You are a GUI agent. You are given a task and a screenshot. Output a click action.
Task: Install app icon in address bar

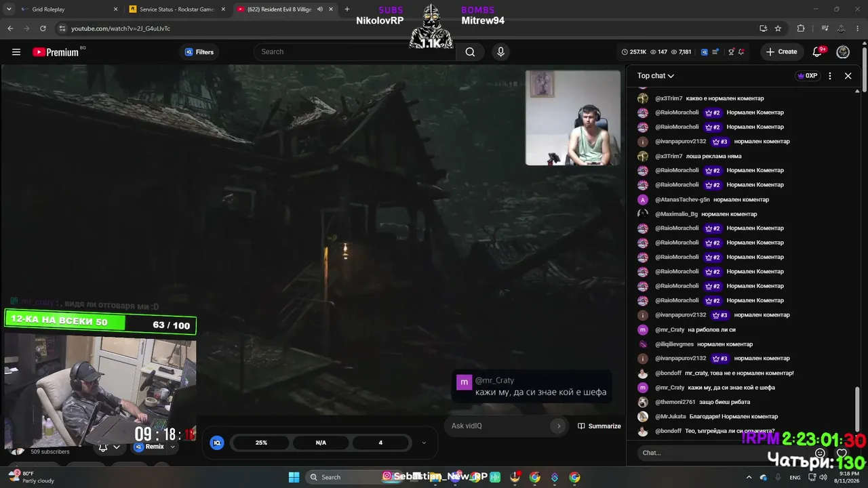pos(764,28)
